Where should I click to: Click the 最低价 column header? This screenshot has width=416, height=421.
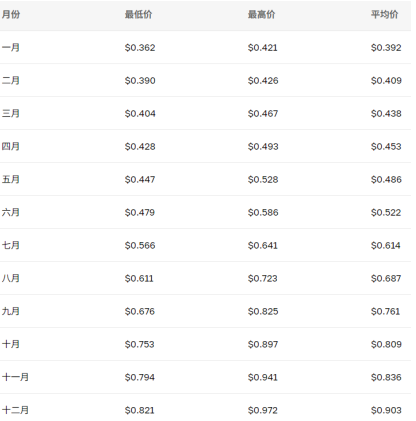click(138, 14)
